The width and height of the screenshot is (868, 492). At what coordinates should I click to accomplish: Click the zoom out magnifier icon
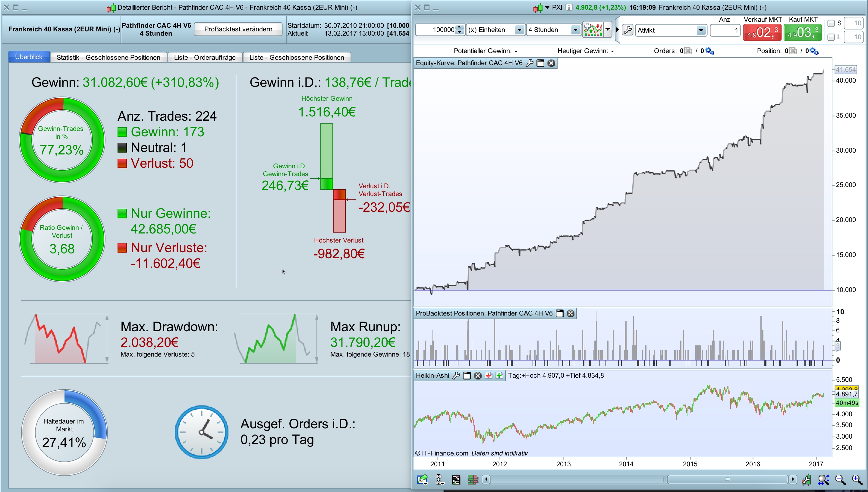click(x=840, y=480)
